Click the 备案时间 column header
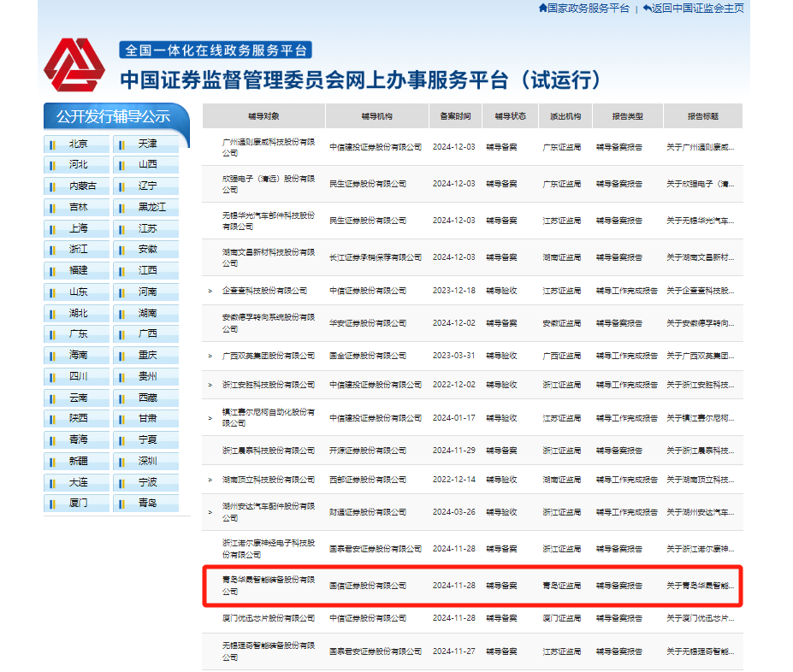 point(456,116)
